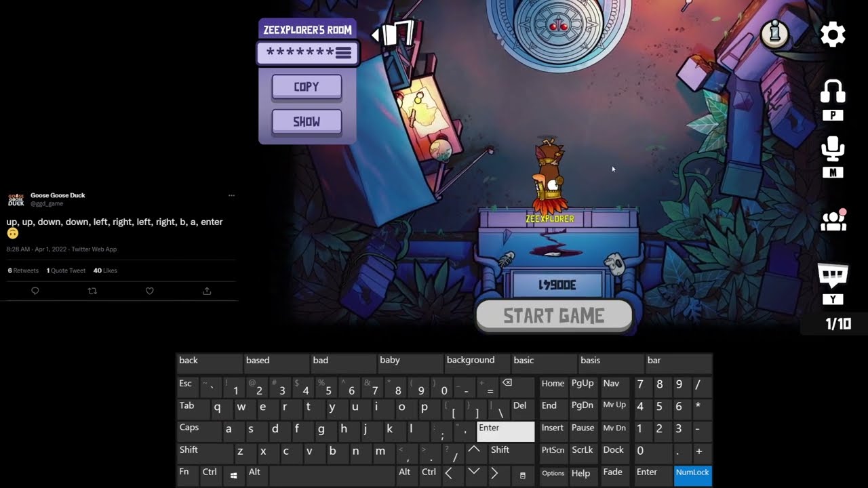This screenshot has height=488, width=868.
Task: Click the Mv Dn key
Action: click(614, 430)
